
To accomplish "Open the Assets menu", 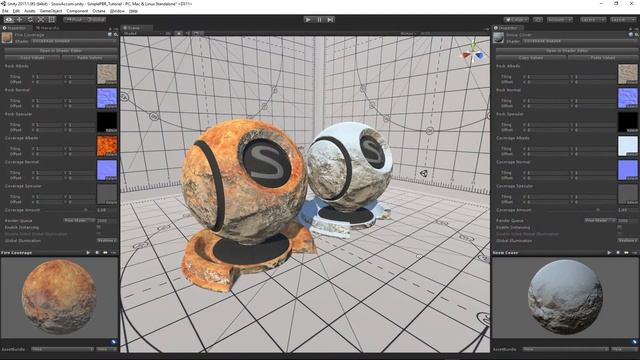I will tap(30, 11).
